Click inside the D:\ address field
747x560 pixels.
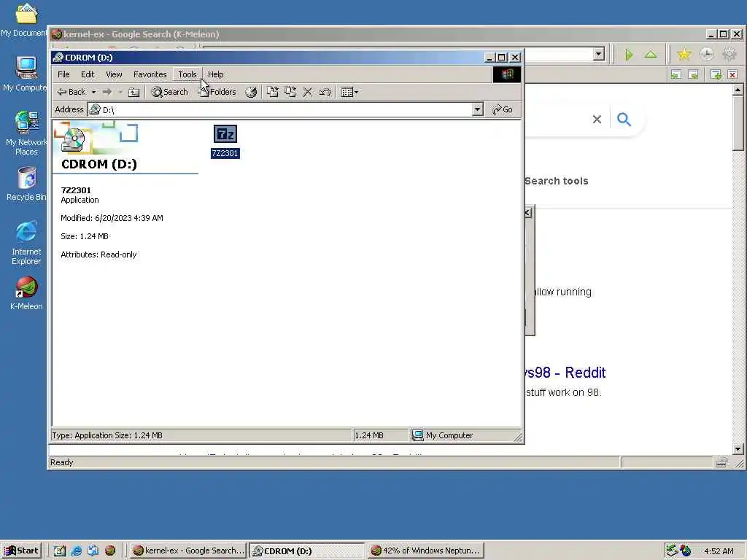(x=286, y=109)
